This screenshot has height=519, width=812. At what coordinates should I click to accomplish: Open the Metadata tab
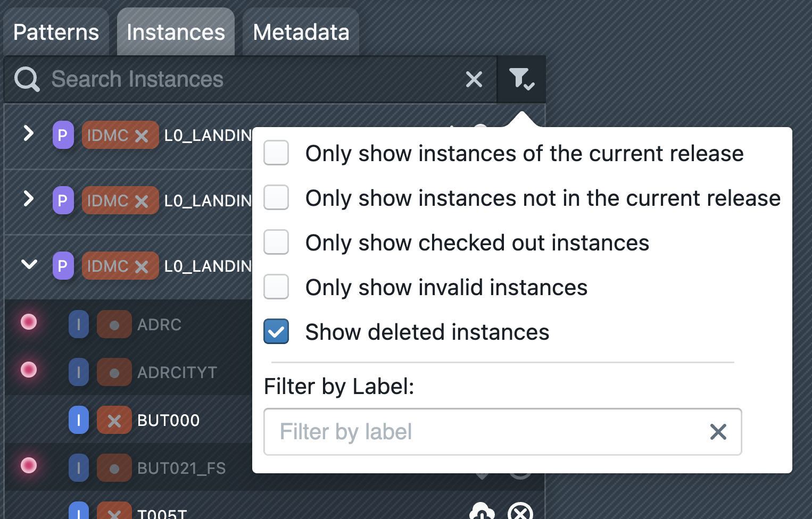tap(301, 32)
